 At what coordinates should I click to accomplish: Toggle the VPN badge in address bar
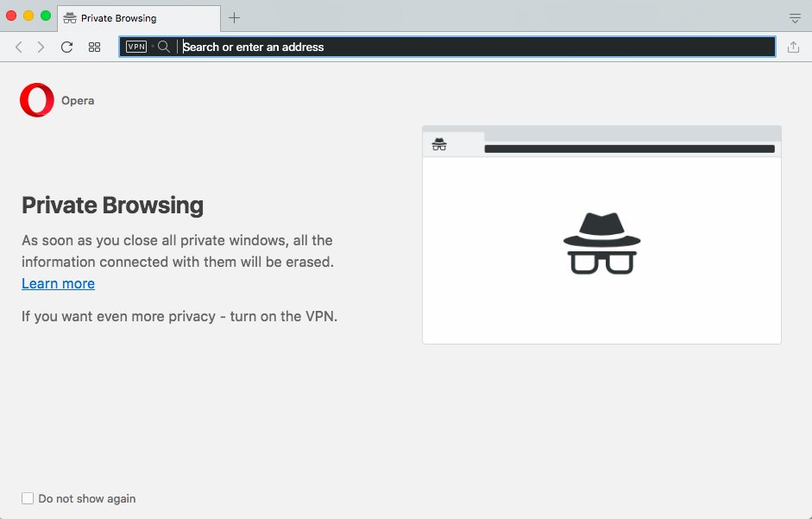click(136, 47)
